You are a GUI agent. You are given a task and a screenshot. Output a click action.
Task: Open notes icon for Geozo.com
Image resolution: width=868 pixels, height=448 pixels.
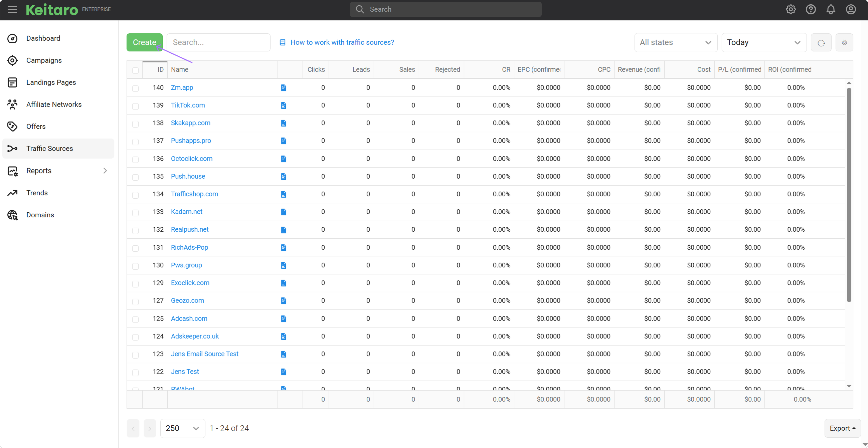coord(284,300)
